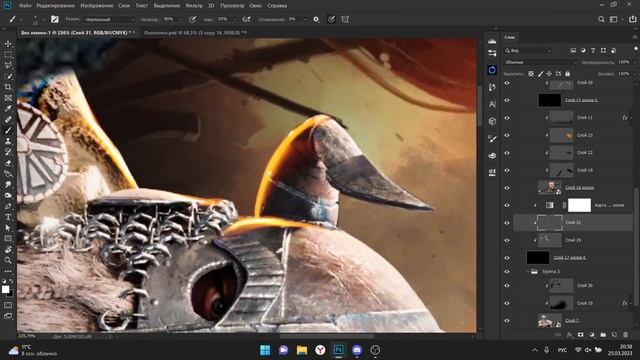The image size is (640, 360).
Task: Click the add layer mask button
Action: tap(580, 335)
